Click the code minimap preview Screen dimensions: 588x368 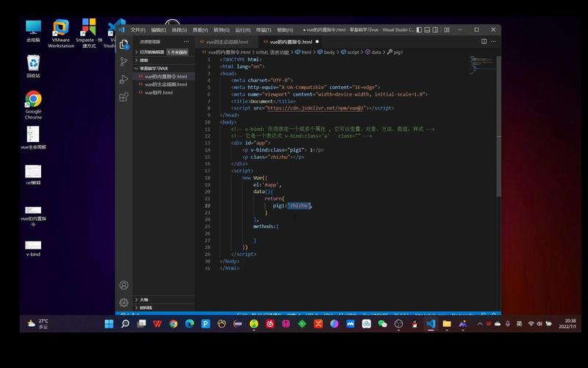pyautogui.click(x=483, y=65)
